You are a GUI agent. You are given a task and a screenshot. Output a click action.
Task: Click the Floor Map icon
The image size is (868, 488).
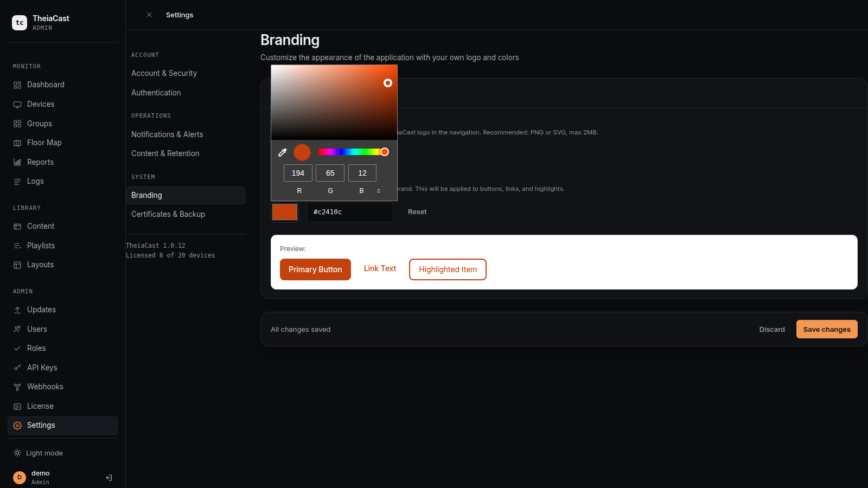click(17, 143)
